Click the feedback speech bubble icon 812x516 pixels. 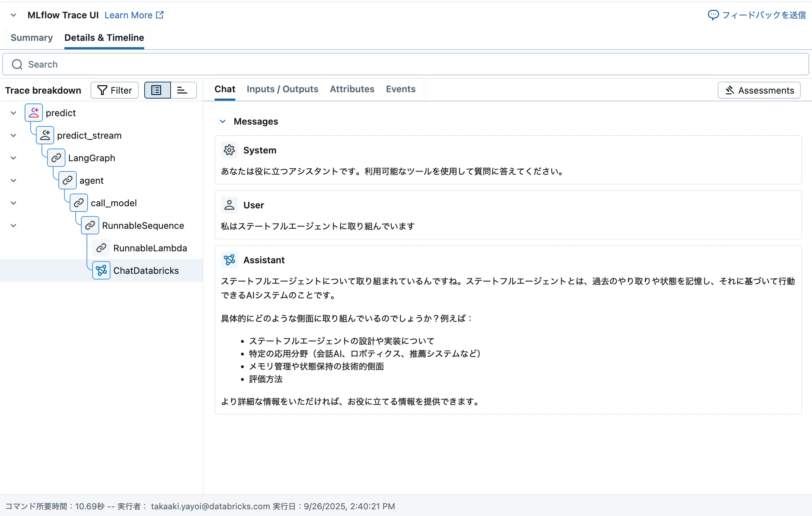tap(713, 15)
